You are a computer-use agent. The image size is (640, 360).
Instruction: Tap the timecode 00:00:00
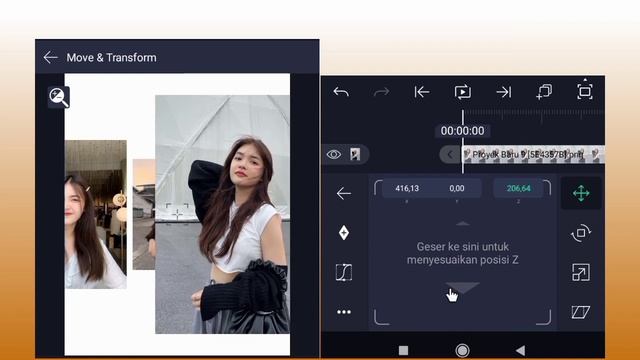point(462,131)
